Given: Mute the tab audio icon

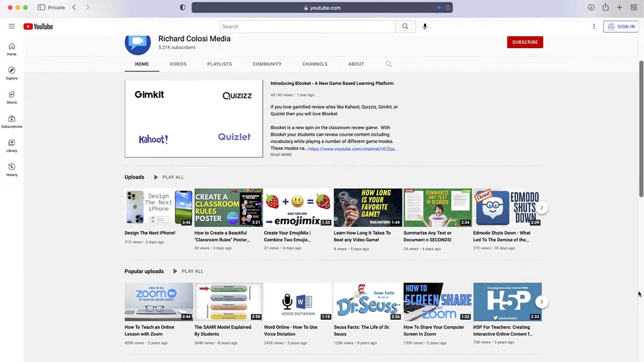Looking at the screenshot, I should pyautogui.click(x=439, y=8).
